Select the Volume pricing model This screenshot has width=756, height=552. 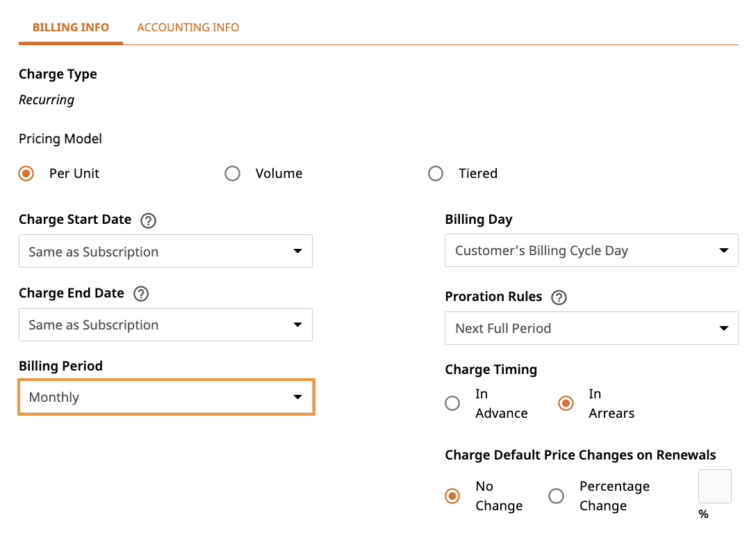click(x=232, y=173)
